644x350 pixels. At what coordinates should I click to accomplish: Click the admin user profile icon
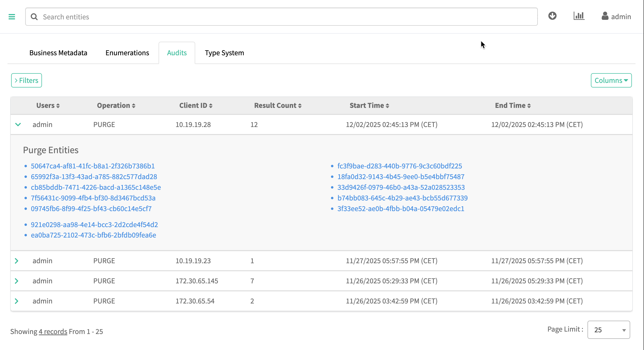pyautogui.click(x=605, y=16)
